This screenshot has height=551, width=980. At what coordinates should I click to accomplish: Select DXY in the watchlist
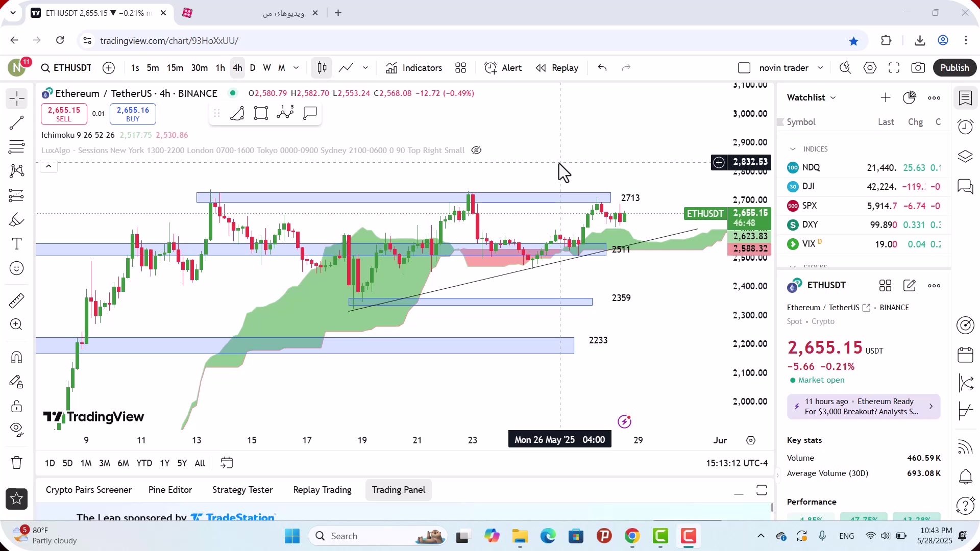click(x=864, y=225)
